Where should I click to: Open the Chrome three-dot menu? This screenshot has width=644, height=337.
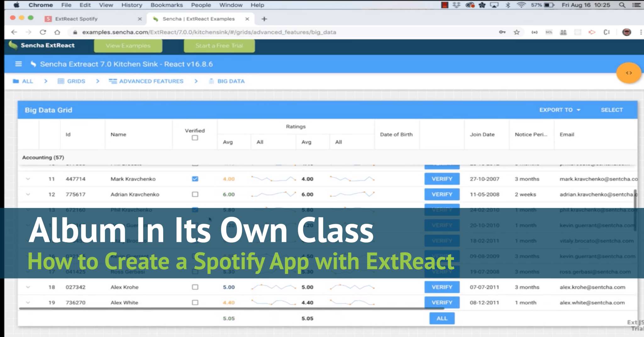(641, 32)
